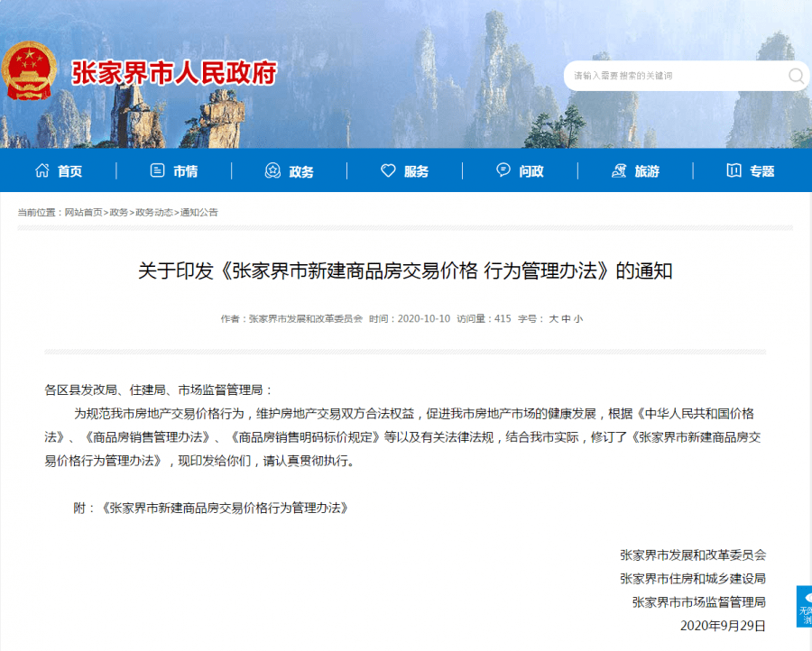The height and width of the screenshot is (651, 812).
Task: Click the badge icon beside 政务
Action: (272, 170)
